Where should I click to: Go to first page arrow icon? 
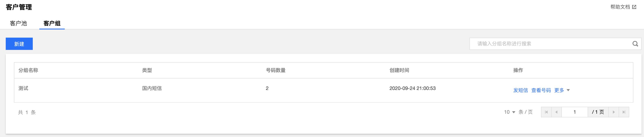546,112
